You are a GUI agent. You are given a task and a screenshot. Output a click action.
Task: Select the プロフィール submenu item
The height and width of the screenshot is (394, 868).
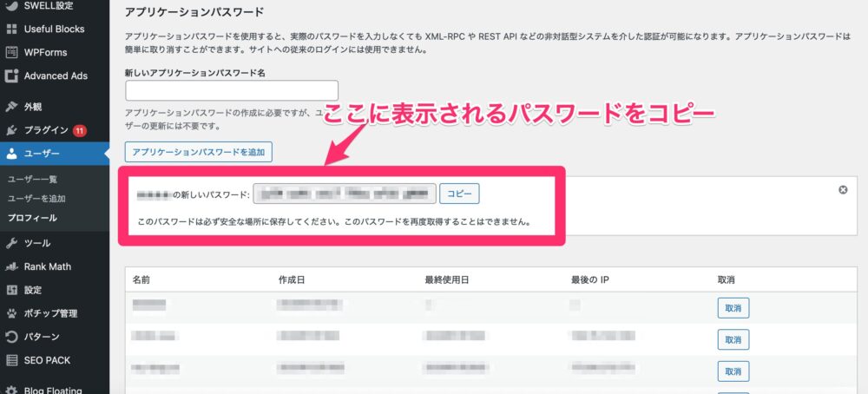tap(32, 217)
